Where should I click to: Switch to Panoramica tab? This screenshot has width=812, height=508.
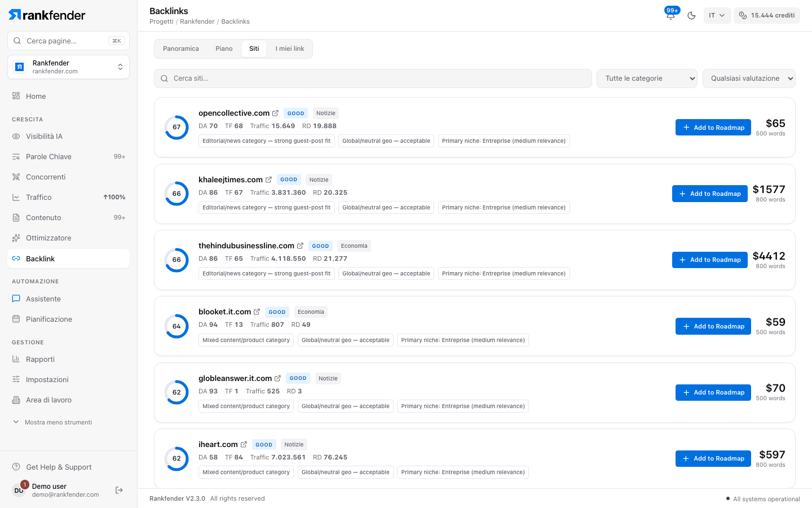pos(181,49)
